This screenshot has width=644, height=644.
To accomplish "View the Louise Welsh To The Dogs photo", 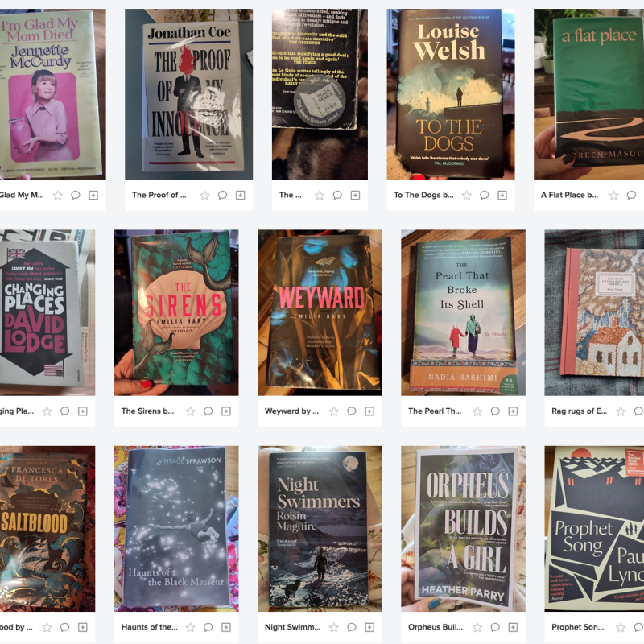I will pos(451,94).
